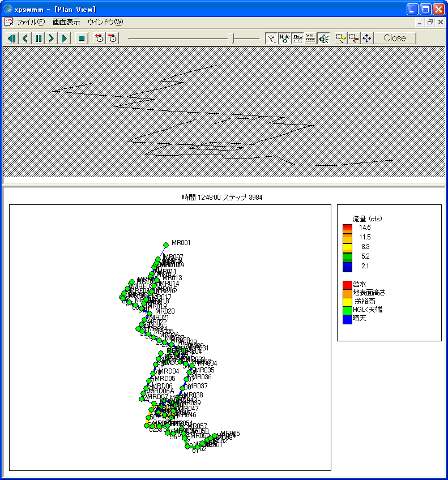Click the 流量 (cfs) legend title
Screen dimensions: 448x480
(x=367, y=219)
